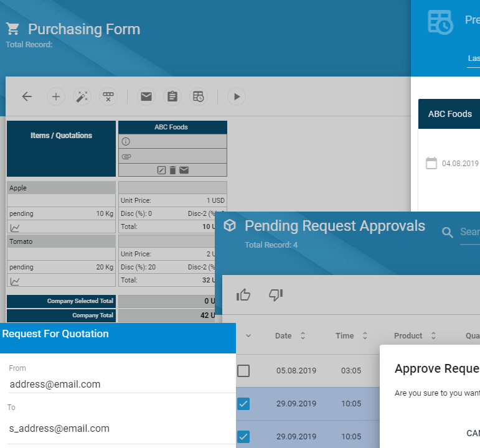
Task: Click the plus add button in toolbar
Action: [x=56, y=96]
